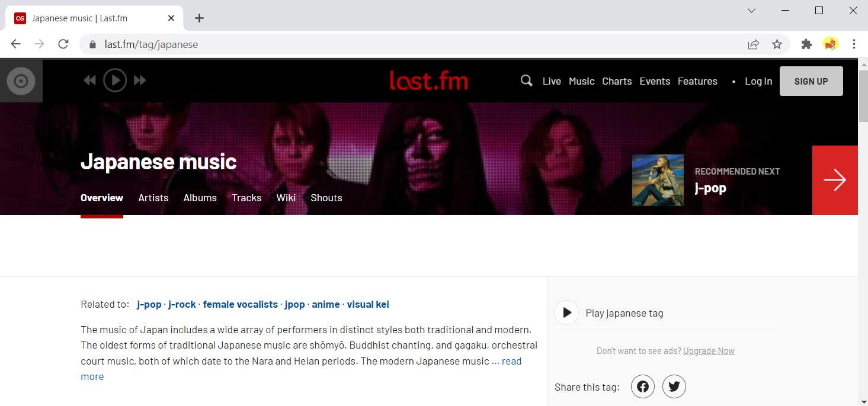Open the Charts menu item
The height and width of the screenshot is (406, 868).
[x=617, y=81]
